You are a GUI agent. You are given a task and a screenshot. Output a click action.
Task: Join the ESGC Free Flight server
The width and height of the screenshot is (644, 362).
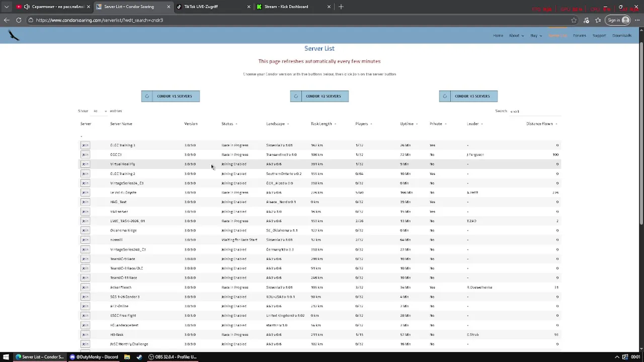(x=85, y=316)
